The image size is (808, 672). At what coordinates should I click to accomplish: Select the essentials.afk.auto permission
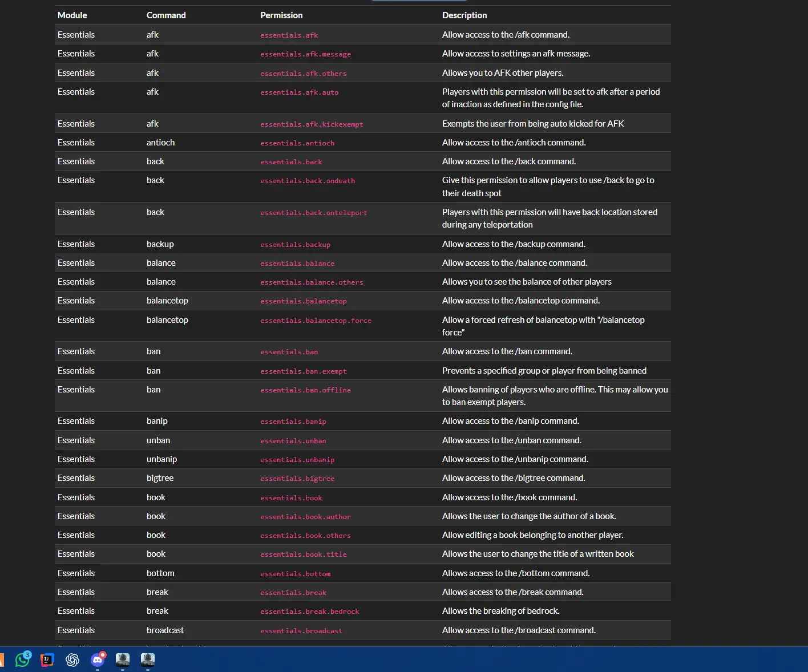click(x=300, y=92)
